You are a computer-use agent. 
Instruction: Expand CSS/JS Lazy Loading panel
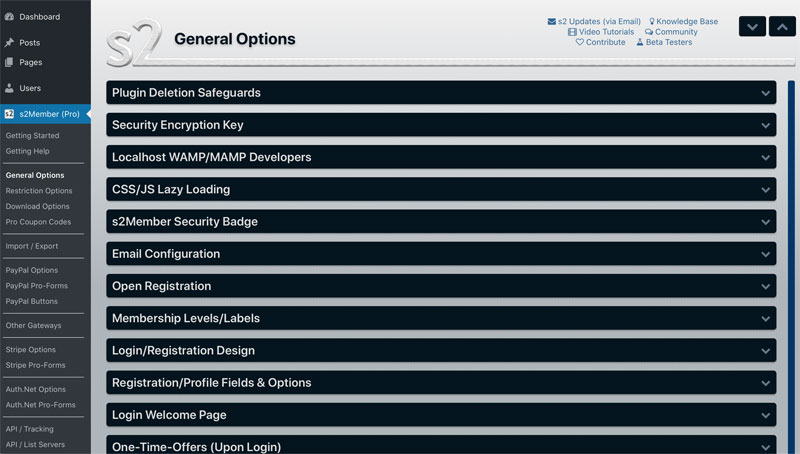pos(441,189)
